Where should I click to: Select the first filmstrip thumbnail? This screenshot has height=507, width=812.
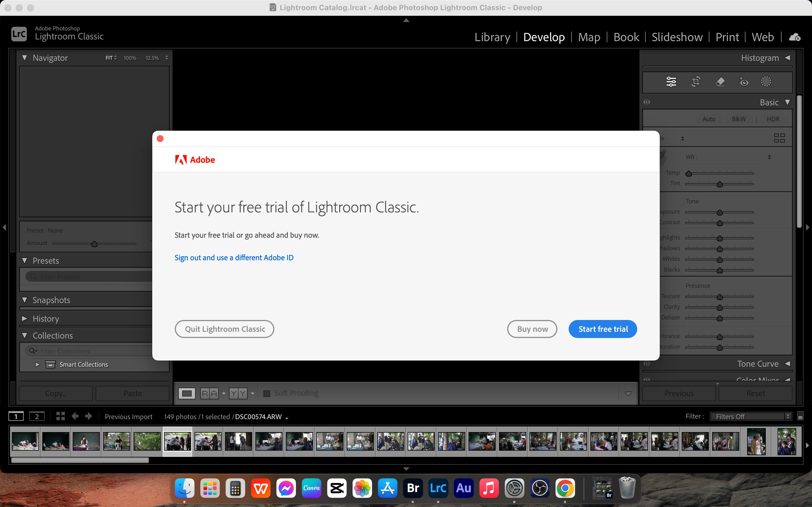pos(25,441)
